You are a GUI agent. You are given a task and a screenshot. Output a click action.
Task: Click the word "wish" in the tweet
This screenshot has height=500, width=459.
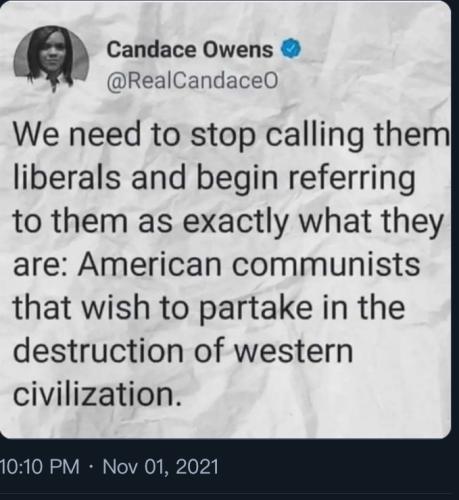point(116,307)
